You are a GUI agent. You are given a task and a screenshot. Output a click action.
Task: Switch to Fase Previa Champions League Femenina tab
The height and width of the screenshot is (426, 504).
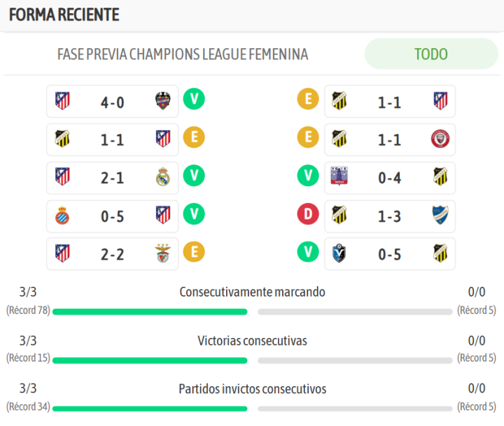(x=183, y=54)
